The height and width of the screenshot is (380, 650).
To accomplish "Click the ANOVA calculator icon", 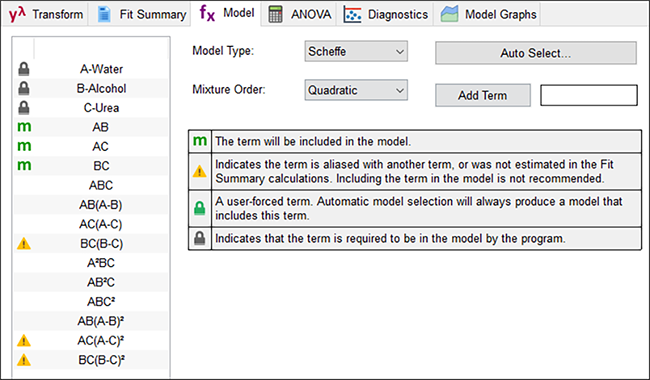I will click(275, 14).
